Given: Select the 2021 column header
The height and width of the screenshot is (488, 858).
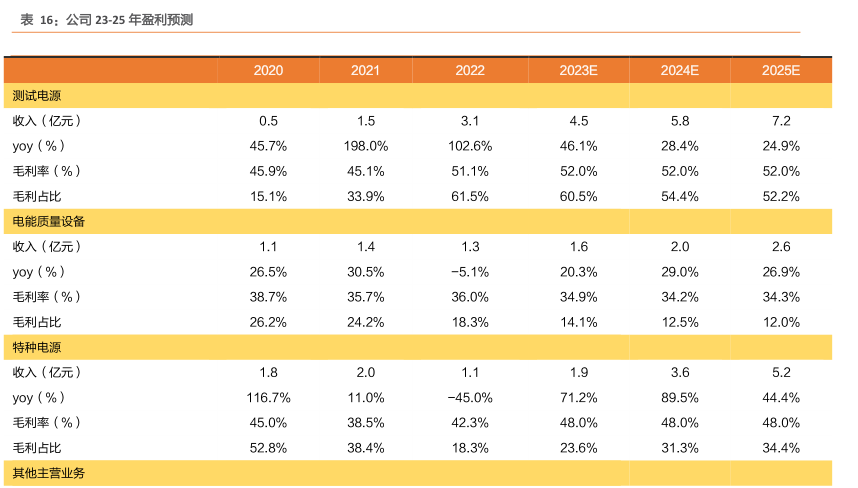Looking at the screenshot, I should 365,70.
